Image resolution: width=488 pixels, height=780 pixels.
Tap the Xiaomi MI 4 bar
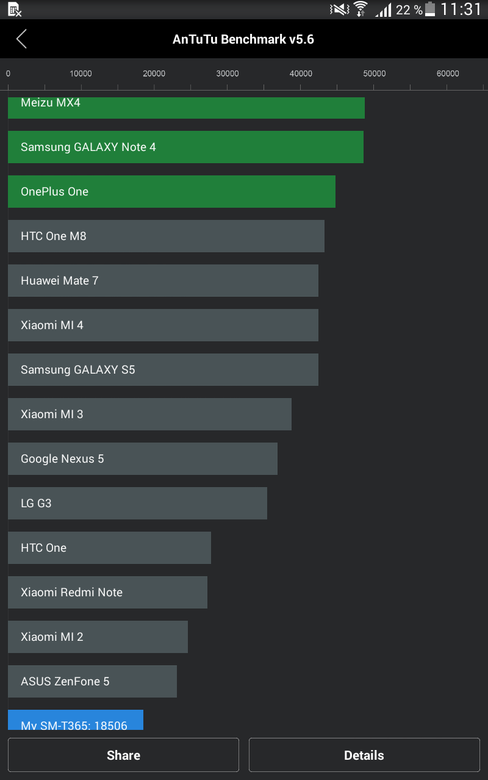[163, 325]
